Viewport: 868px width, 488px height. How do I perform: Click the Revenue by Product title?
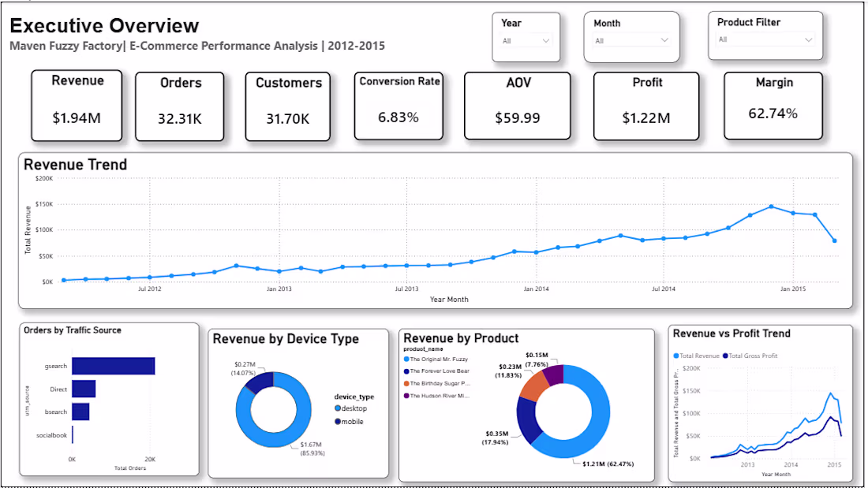(461, 338)
